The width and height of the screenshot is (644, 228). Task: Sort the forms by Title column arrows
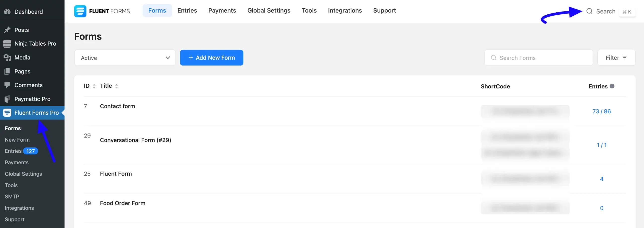[116, 86]
